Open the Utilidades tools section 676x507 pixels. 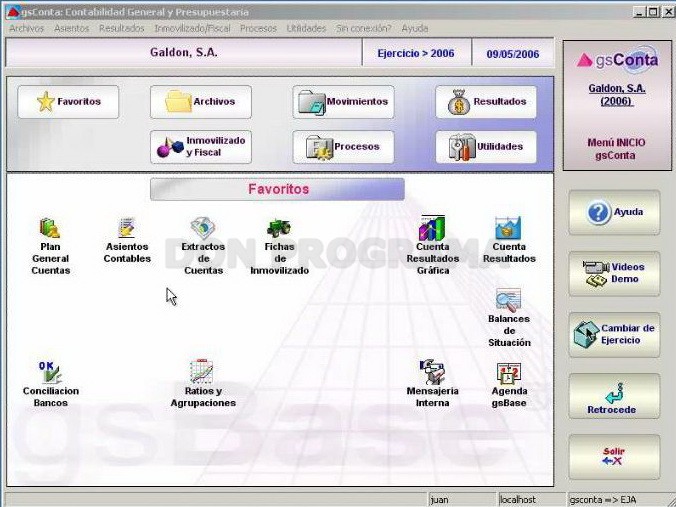pos(486,147)
